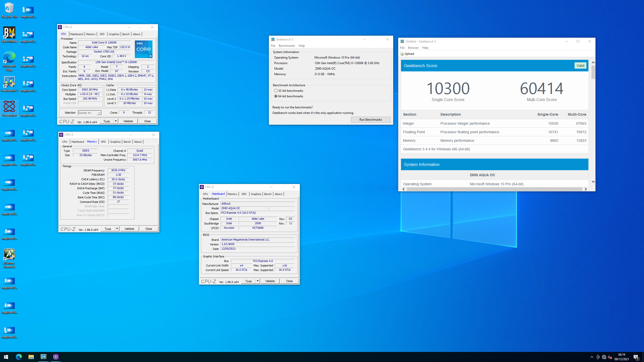Viewport: 644px width, 362px height.
Task: Switch to the Geekbench taskbar app
Action: click(x=43, y=357)
